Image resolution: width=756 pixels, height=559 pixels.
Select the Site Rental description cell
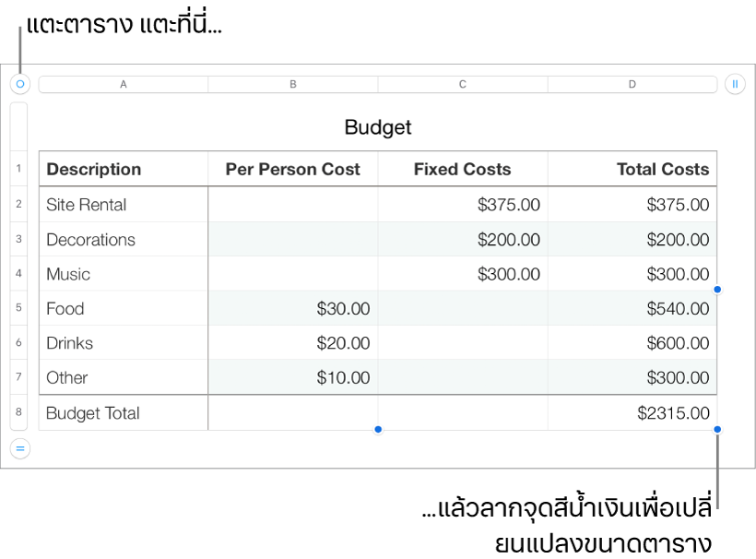point(124,205)
